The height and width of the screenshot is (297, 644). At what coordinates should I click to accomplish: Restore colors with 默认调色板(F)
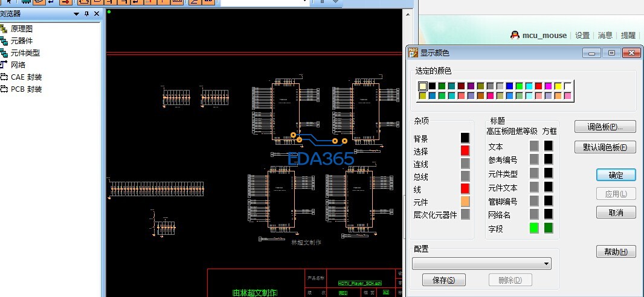click(x=605, y=147)
